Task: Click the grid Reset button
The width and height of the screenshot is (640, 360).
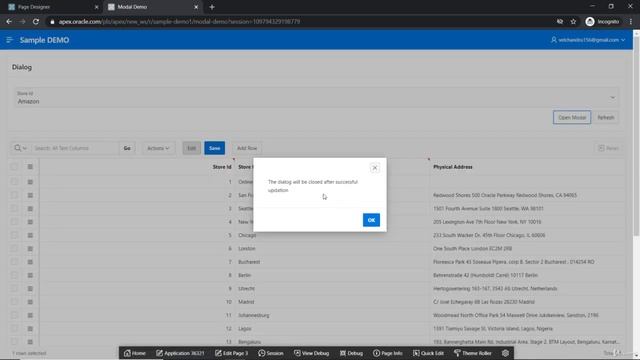Action: point(608,148)
